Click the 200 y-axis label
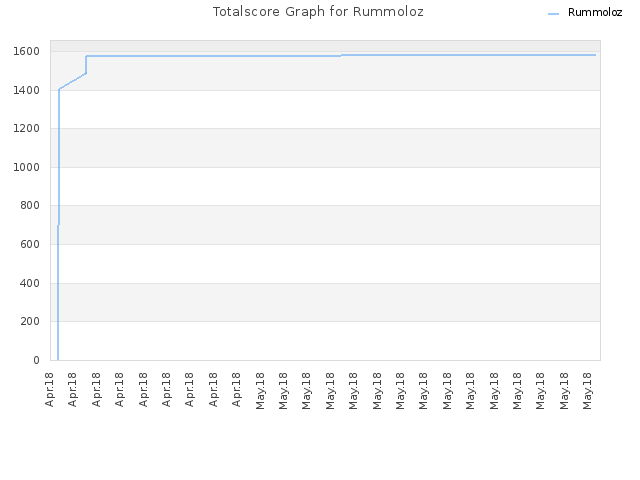 [30, 322]
